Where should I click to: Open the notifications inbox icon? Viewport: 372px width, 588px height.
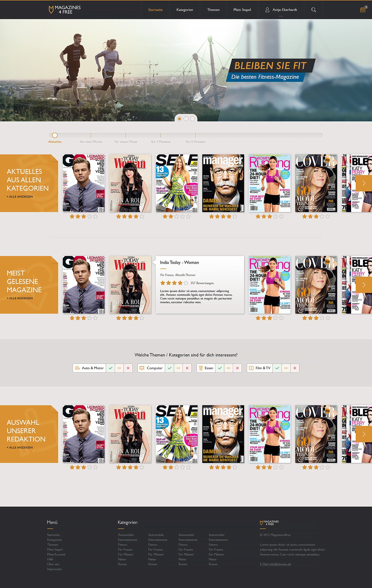363,10
